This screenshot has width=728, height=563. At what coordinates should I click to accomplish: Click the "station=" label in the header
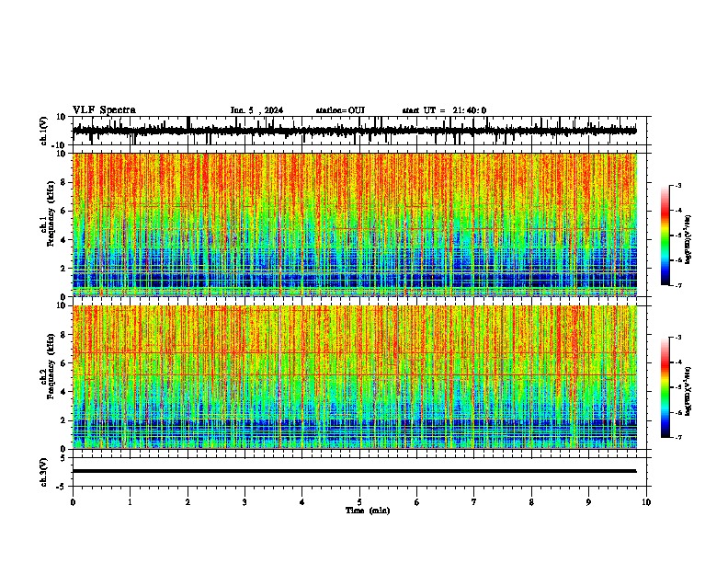click(332, 110)
